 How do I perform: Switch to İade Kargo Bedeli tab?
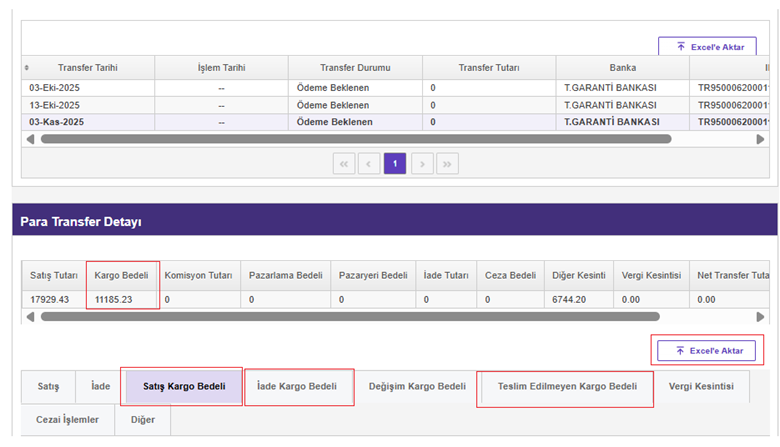coord(298,387)
